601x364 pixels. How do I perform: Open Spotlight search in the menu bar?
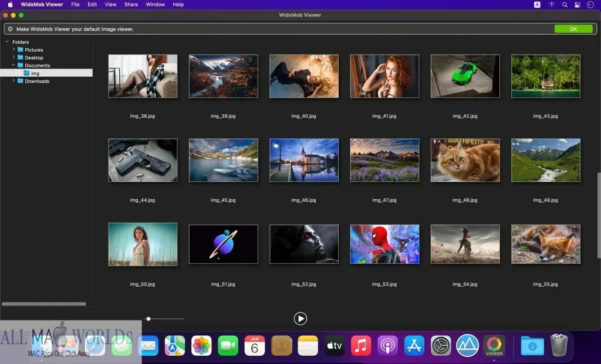pyautogui.click(x=564, y=5)
